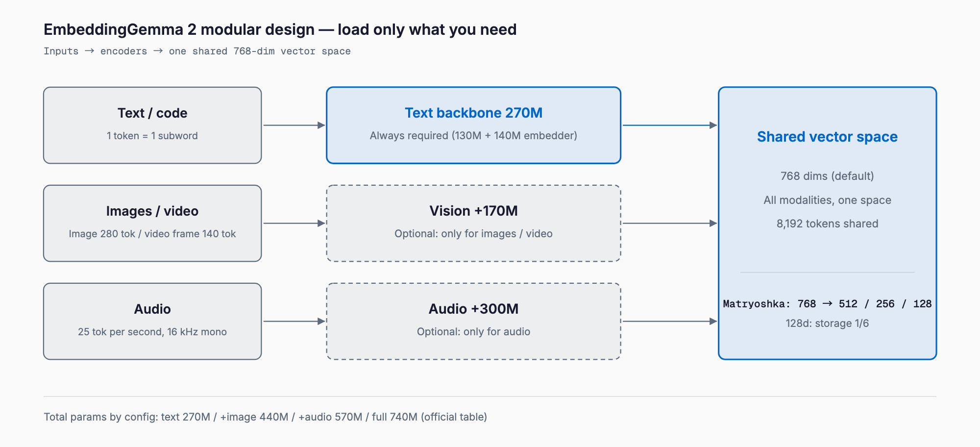Select the 'Images / video' heading

152,211
